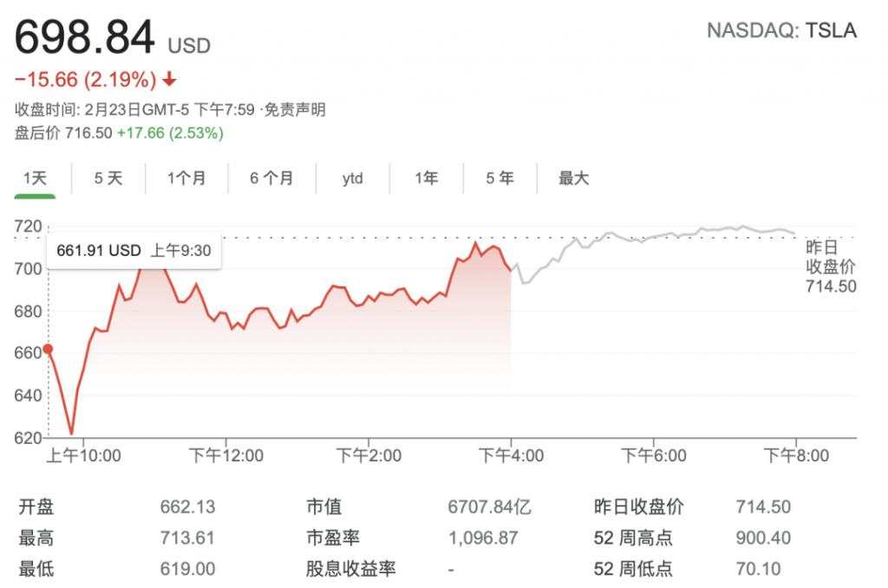888x588 pixels.
Task: Open the 免责声明 disclaimer link
Action: (x=295, y=109)
